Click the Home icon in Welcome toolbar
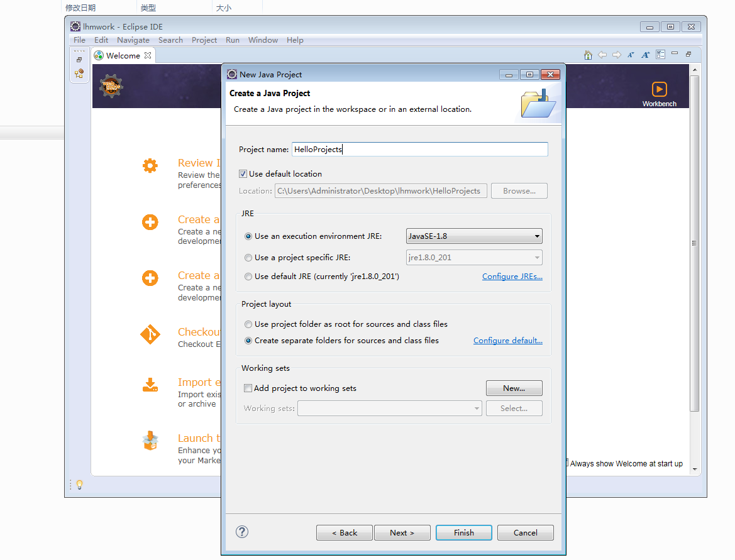This screenshot has height=560, width=735. (588, 55)
